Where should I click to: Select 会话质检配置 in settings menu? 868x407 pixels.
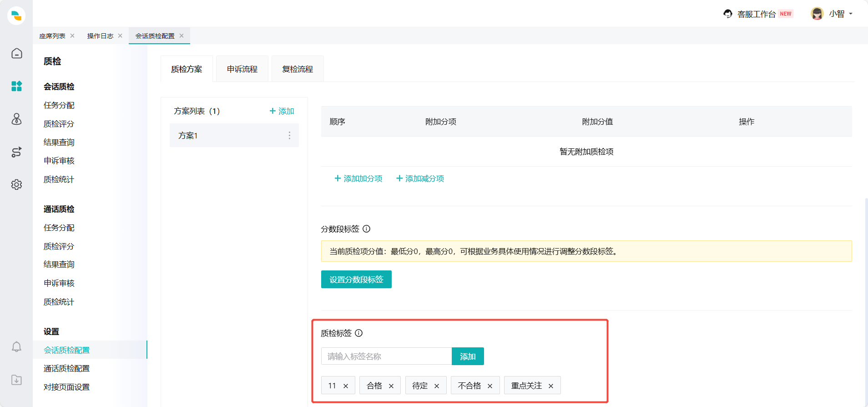coord(90,350)
